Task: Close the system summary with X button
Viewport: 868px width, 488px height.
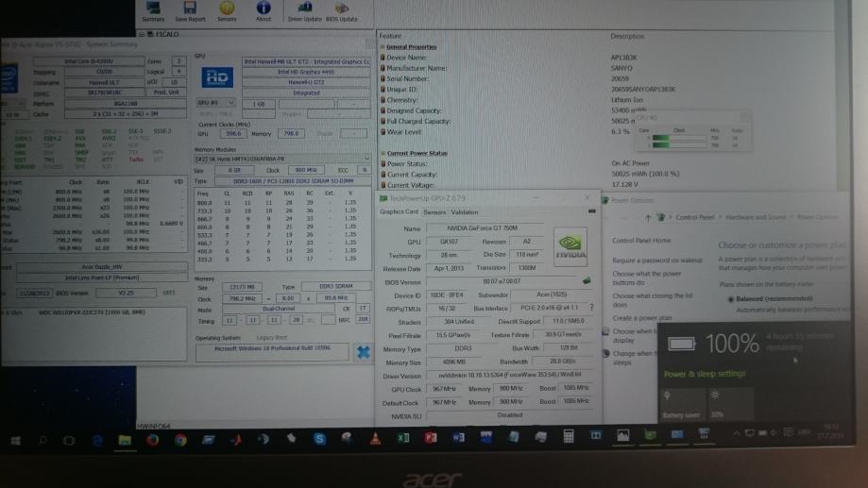Action: pyautogui.click(x=363, y=352)
